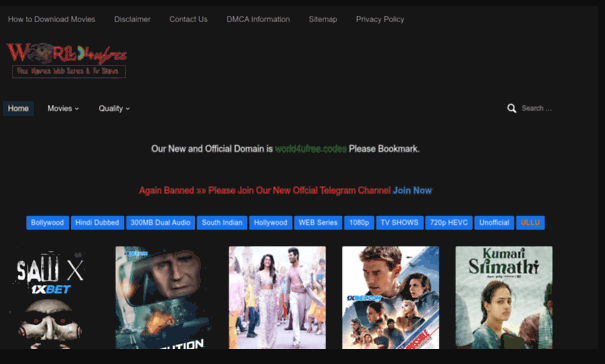Expand the Quality dropdown menu
This screenshot has height=364, width=605.
pos(114,108)
